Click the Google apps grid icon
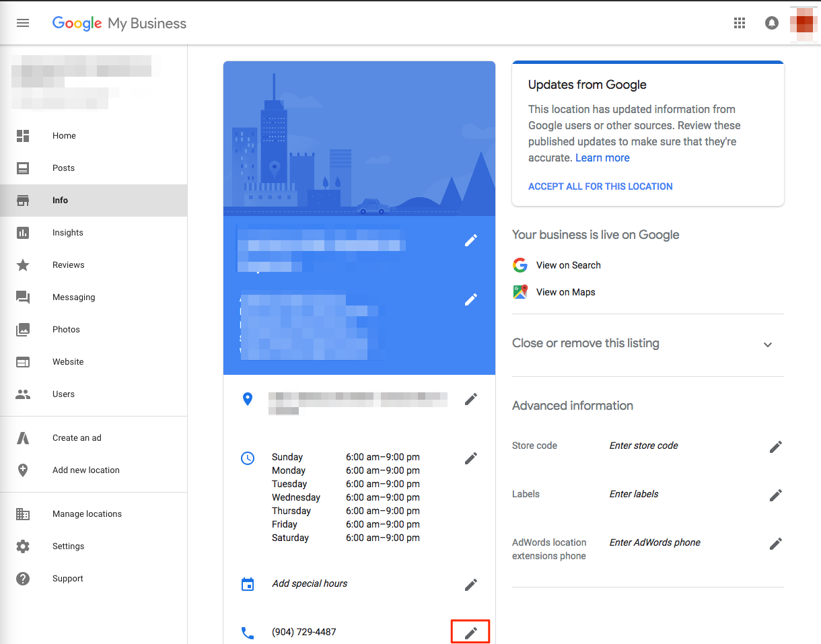821x644 pixels. (x=739, y=23)
